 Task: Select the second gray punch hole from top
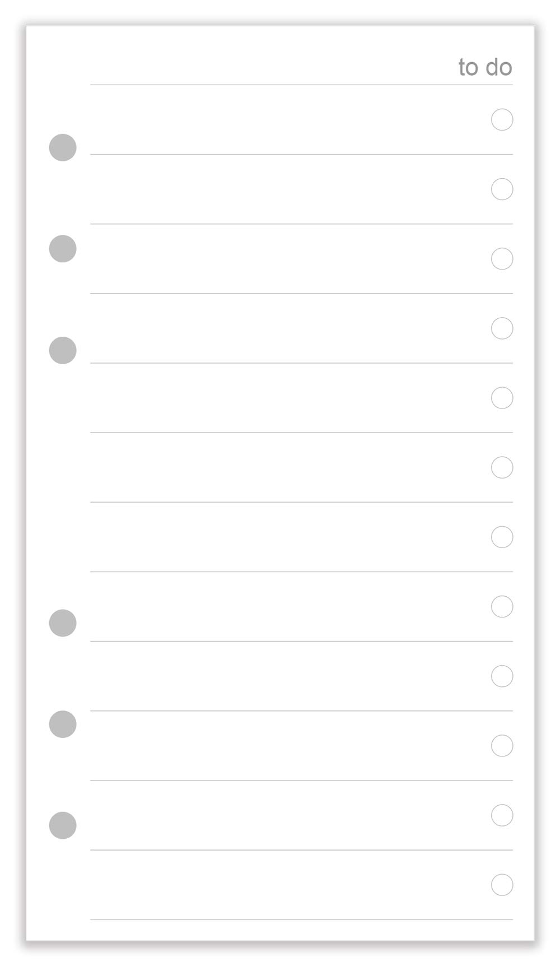click(x=63, y=249)
